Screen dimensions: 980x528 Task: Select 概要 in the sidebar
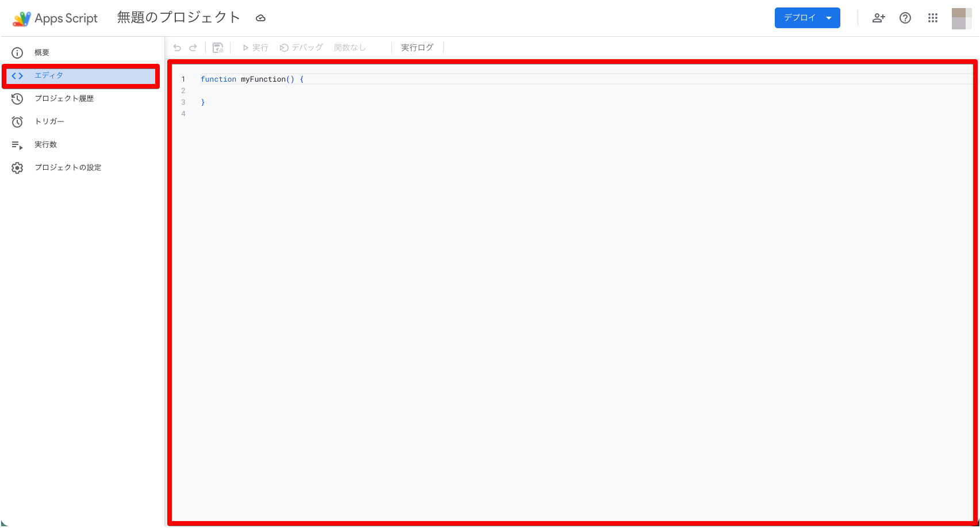[41, 53]
